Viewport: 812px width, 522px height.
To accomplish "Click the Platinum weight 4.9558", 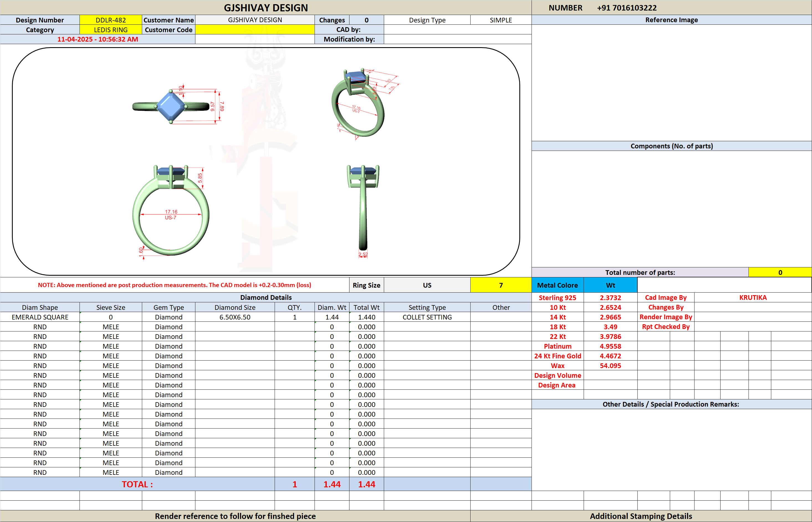I will click(611, 346).
